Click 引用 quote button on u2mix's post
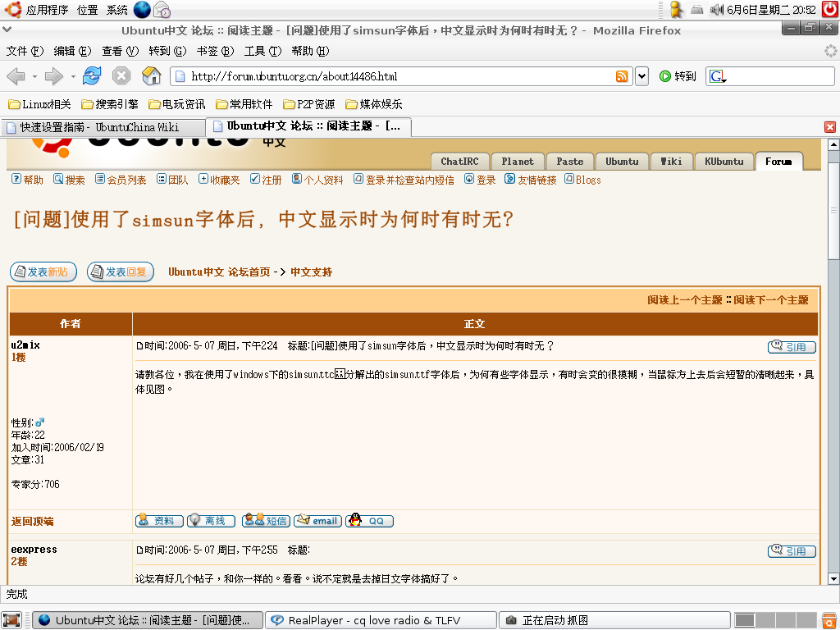 pos(792,347)
